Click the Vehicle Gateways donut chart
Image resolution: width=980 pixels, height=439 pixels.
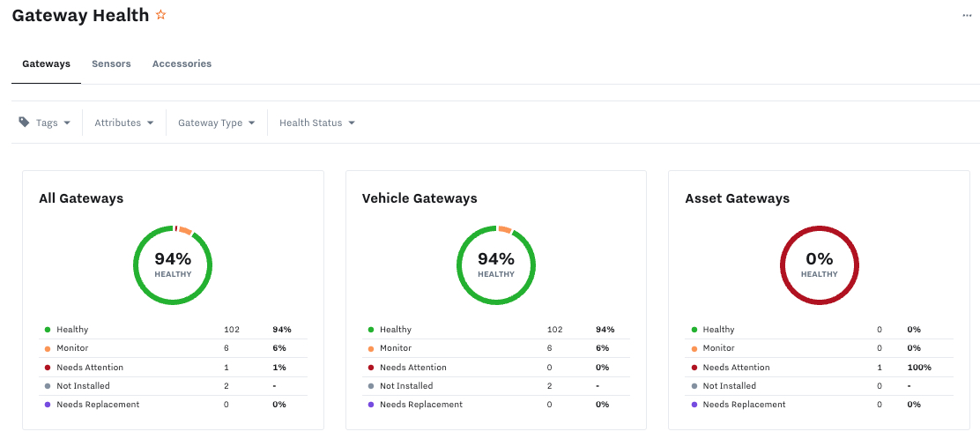click(496, 265)
